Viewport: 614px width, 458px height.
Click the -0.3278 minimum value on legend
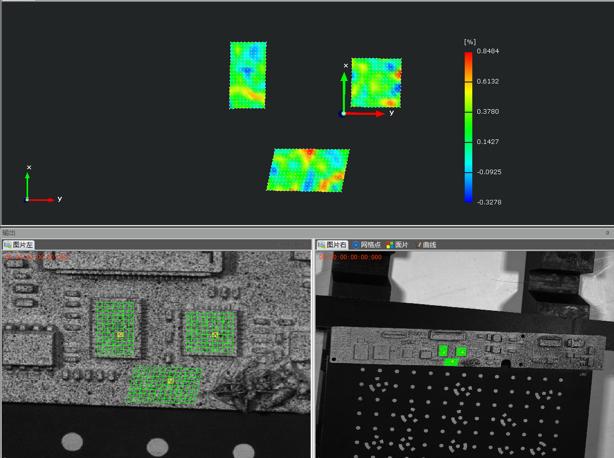click(488, 202)
